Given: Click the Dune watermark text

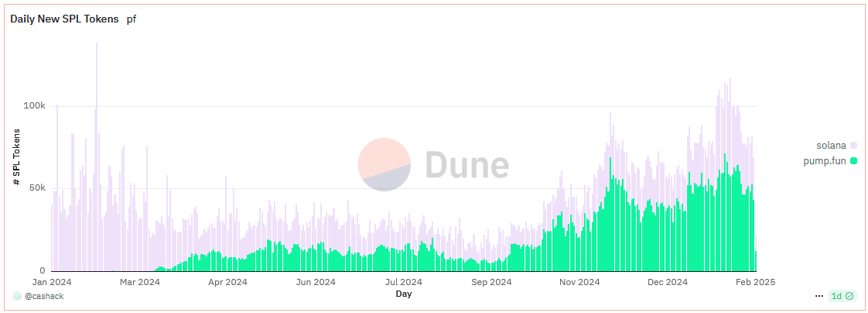Looking at the screenshot, I should click(x=467, y=165).
